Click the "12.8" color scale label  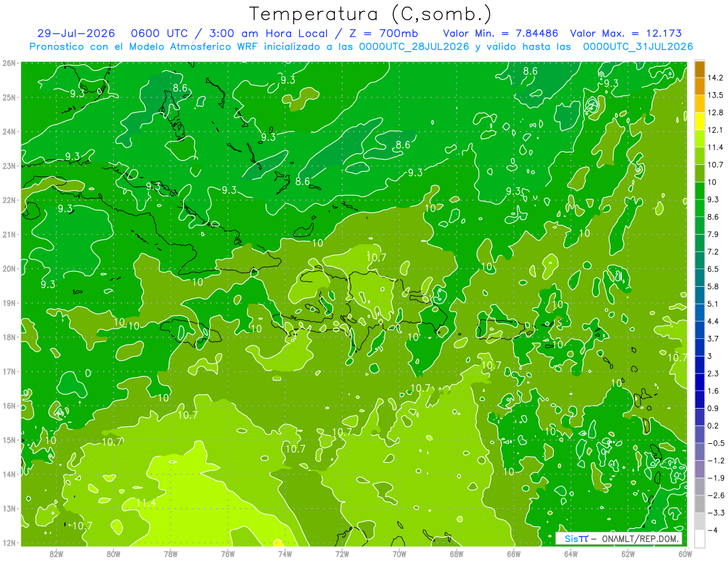715,113
